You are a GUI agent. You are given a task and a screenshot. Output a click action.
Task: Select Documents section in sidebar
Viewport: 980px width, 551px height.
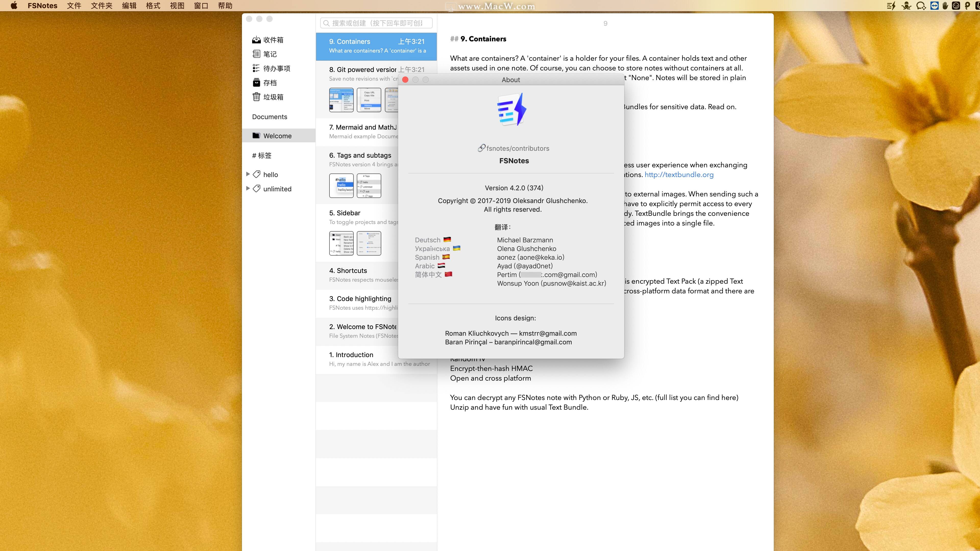[269, 116]
